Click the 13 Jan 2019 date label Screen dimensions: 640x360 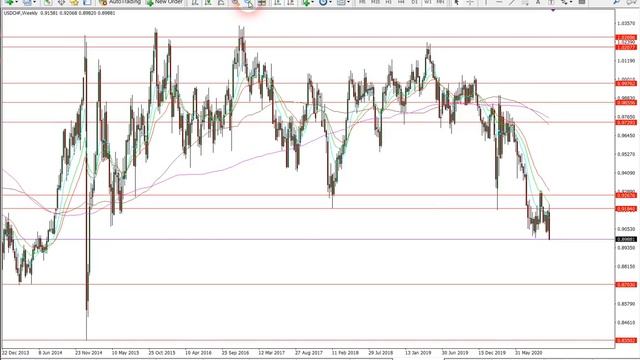tap(418, 353)
